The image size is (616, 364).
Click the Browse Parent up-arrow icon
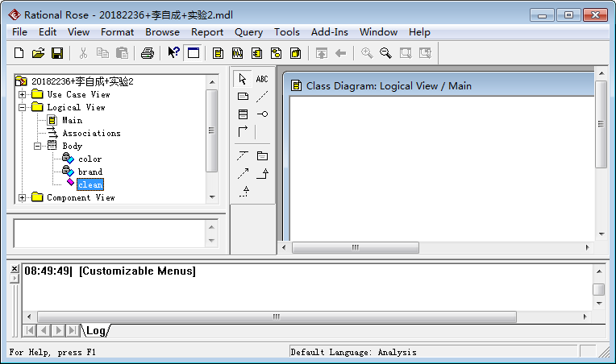pyautogui.click(x=322, y=53)
